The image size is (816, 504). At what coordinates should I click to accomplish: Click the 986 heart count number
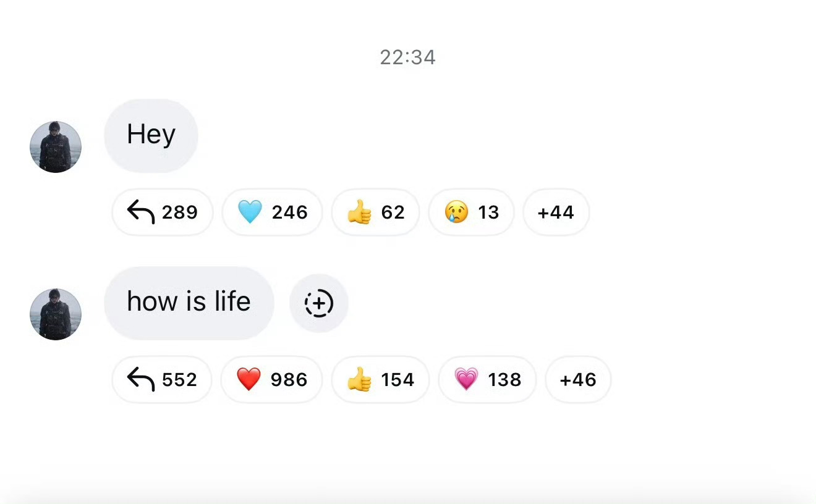click(289, 379)
